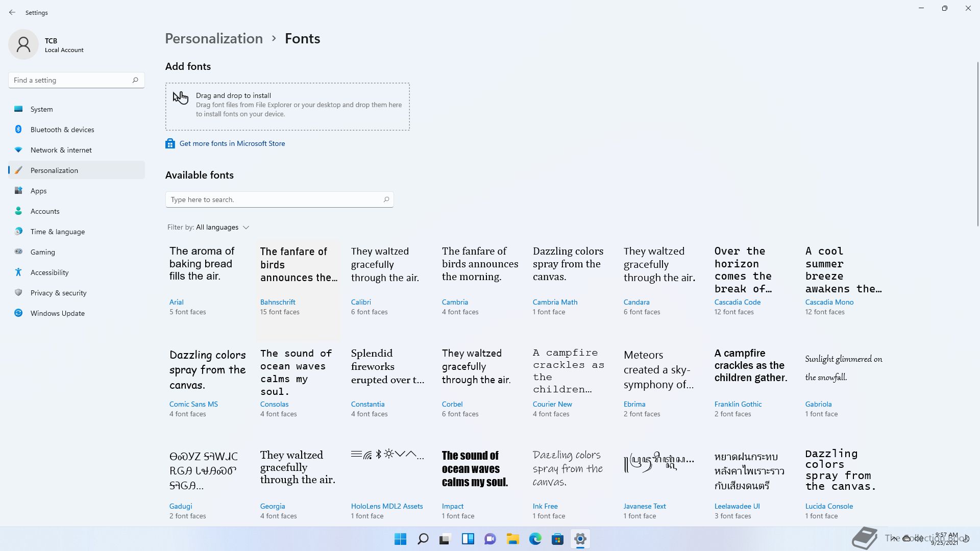Open the Constantia font link
The height and width of the screenshot is (551, 980).
coord(367,404)
